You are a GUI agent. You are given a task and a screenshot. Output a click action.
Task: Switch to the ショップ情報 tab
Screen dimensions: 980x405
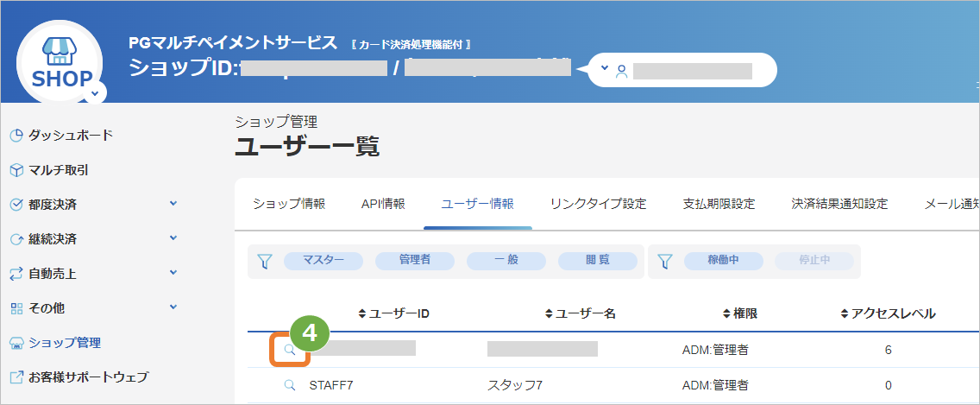[289, 204]
